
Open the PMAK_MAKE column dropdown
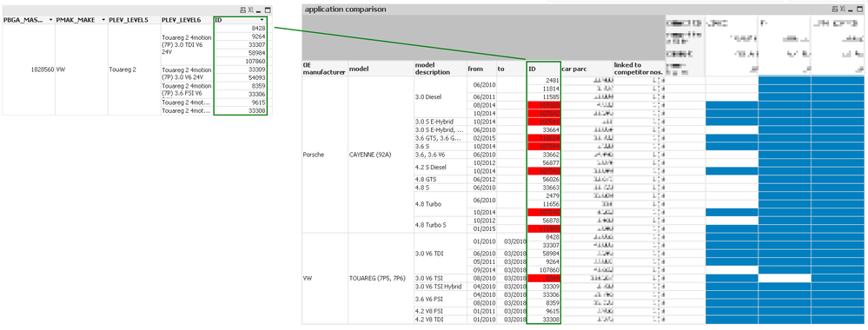[x=103, y=20]
